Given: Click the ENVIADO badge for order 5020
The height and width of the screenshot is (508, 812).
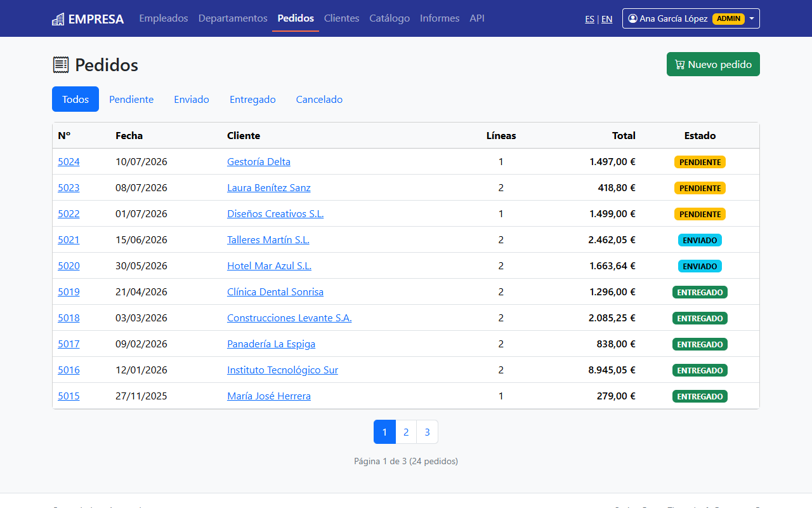Looking at the screenshot, I should (700, 266).
